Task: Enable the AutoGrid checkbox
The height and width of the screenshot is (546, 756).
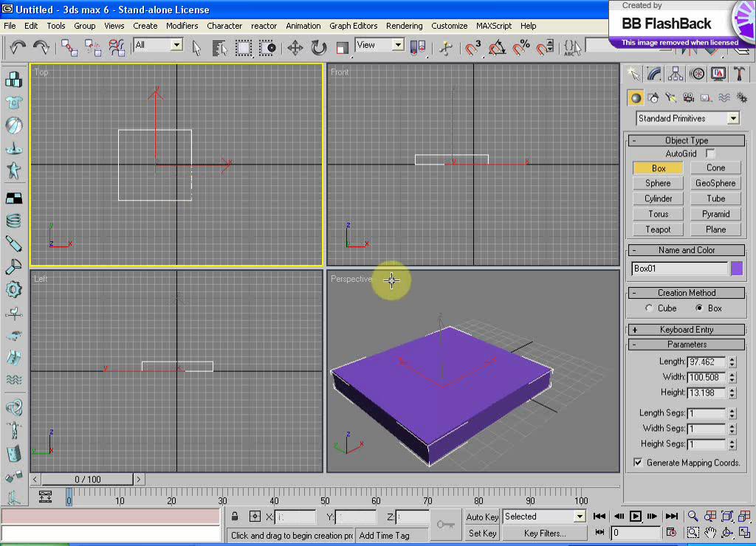Action: [709, 153]
